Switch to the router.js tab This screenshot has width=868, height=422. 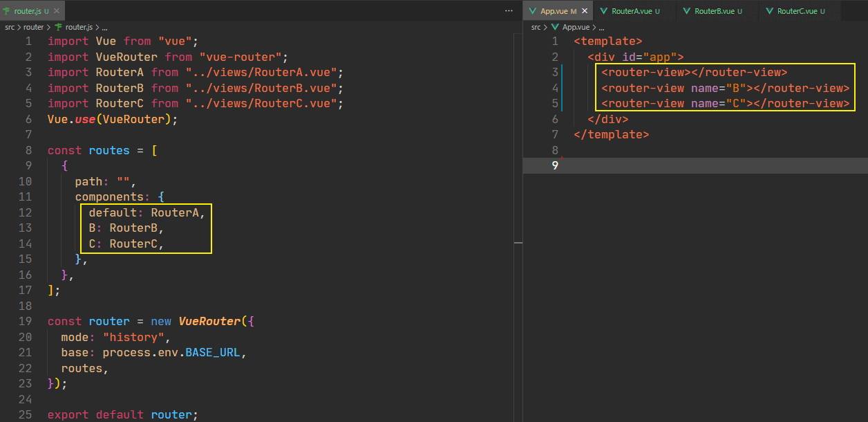pos(32,11)
